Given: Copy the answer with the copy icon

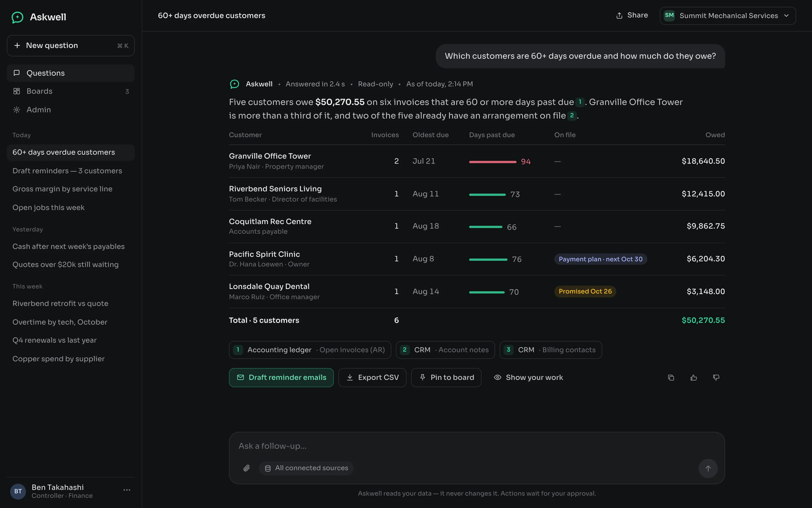Looking at the screenshot, I should click(671, 378).
